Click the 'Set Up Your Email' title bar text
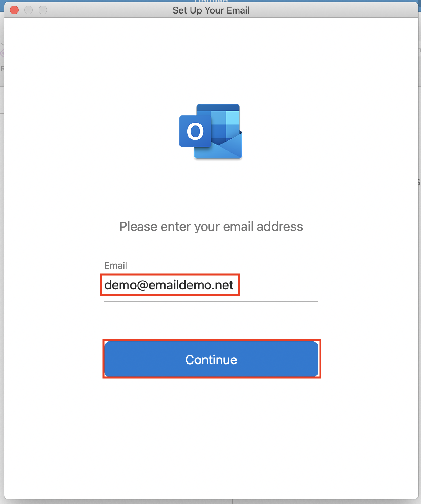Image resolution: width=421 pixels, height=504 pixels. 211,10
